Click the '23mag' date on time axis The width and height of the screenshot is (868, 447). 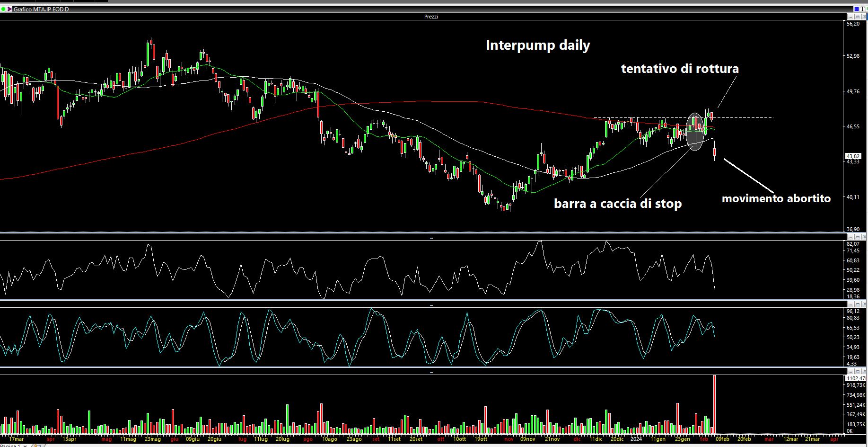pyautogui.click(x=153, y=439)
